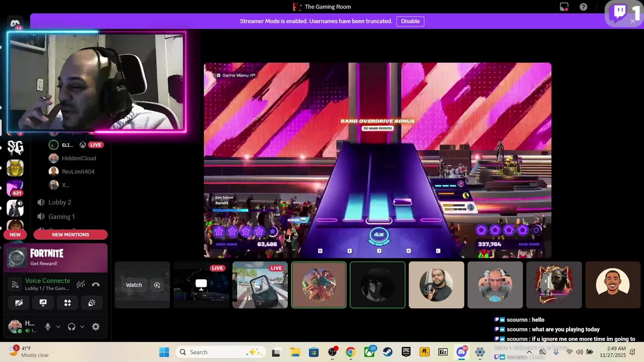Viewport: 644px width, 362px height.
Task: Open volume control in system tray
Action: 579,352
